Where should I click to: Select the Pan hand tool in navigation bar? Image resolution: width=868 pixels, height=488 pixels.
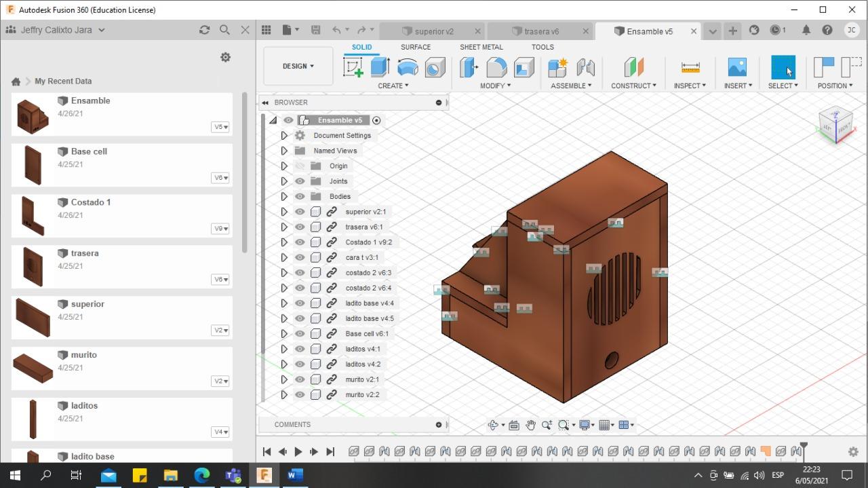[x=530, y=425]
